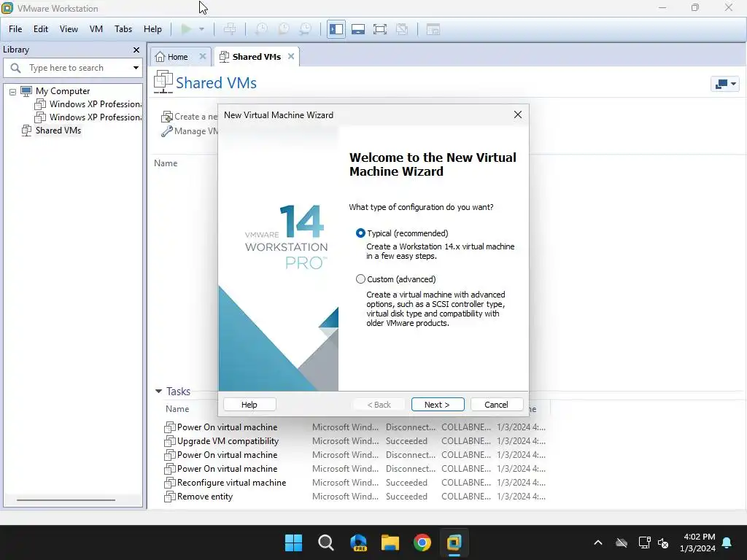
Task: Open the File menu
Action: point(15,29)
